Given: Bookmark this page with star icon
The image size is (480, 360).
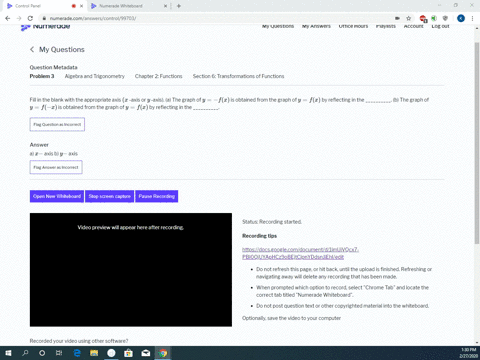Looking at the screenshot, I should pyautogui.click(x=408, y=18).
